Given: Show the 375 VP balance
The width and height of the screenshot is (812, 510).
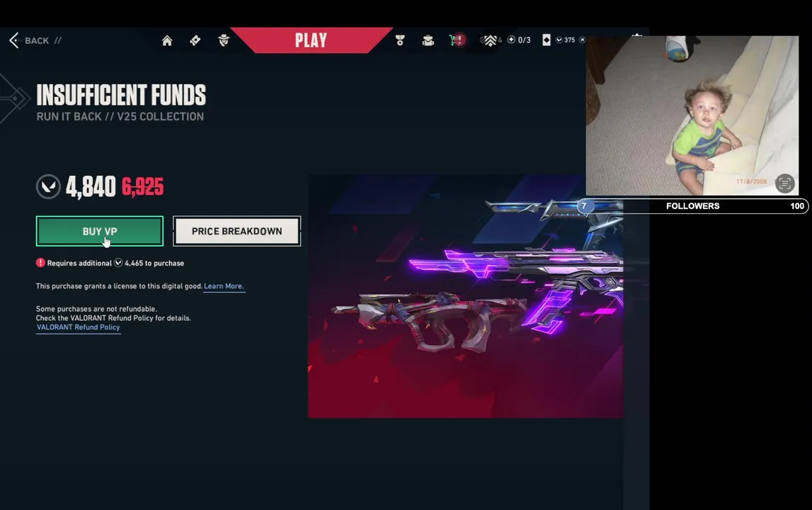Looking at the screenshot, I should (x=565, y=40).
